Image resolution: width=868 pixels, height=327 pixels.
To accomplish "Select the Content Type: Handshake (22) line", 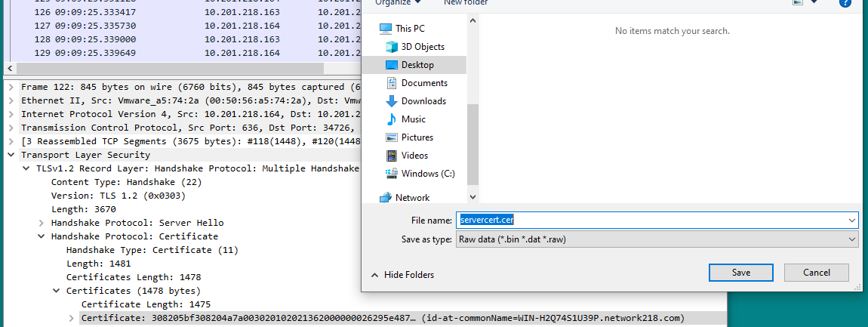I will pyautogui.click(x=126, y=182).
